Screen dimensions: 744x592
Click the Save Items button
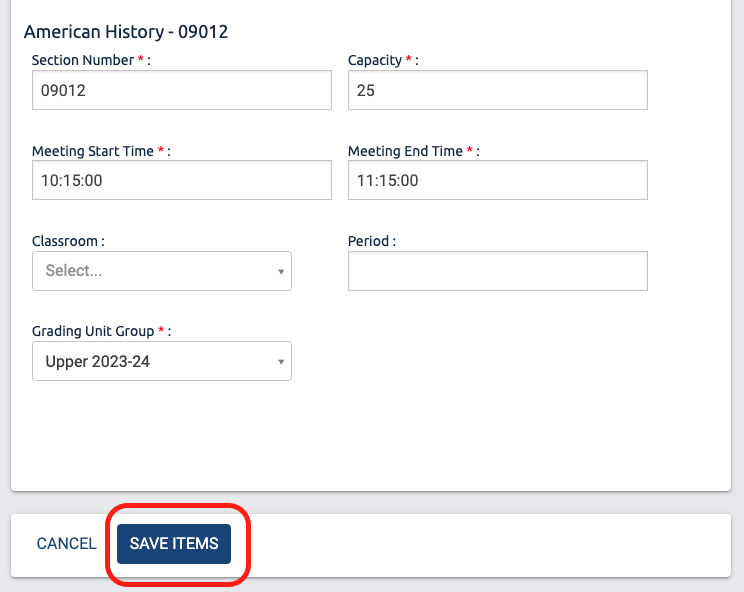coord(174,544)
